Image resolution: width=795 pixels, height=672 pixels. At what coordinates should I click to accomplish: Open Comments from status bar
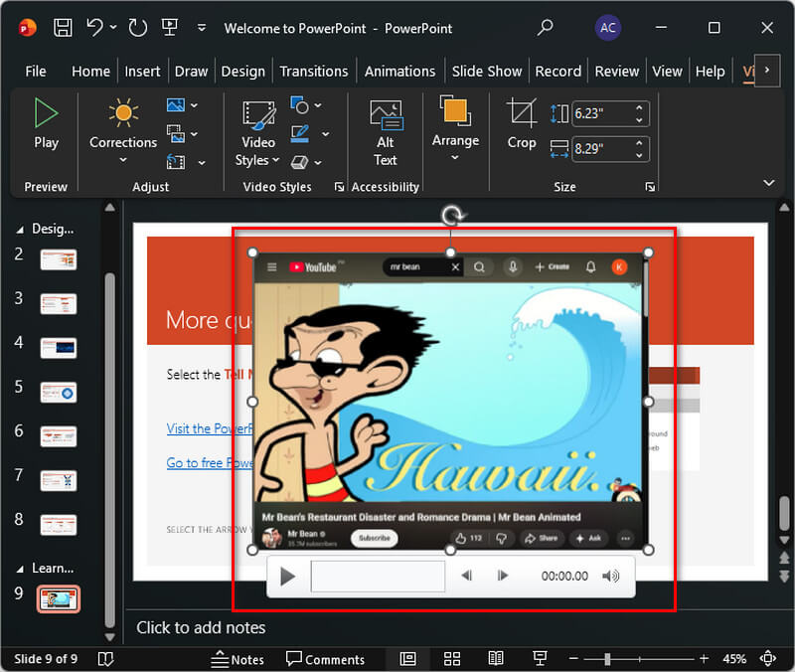325,659
